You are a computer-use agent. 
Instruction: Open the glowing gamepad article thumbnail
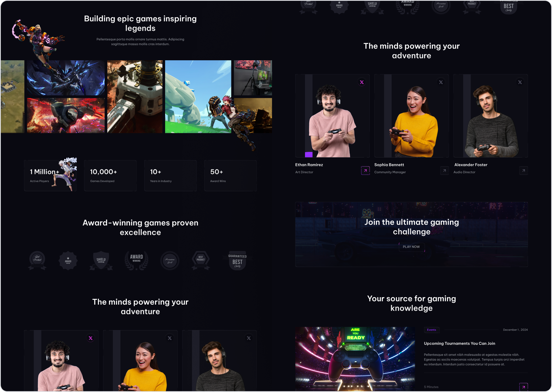355,359
